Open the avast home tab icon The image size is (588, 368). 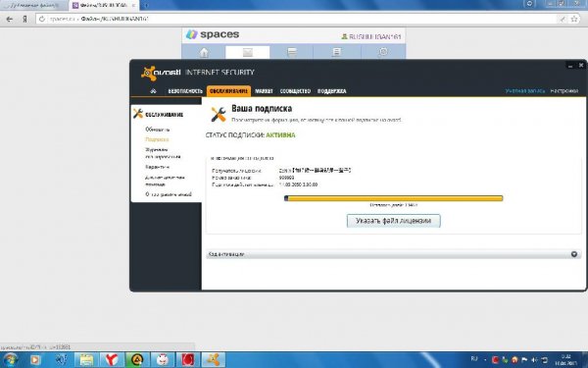[x=153, y=91]
